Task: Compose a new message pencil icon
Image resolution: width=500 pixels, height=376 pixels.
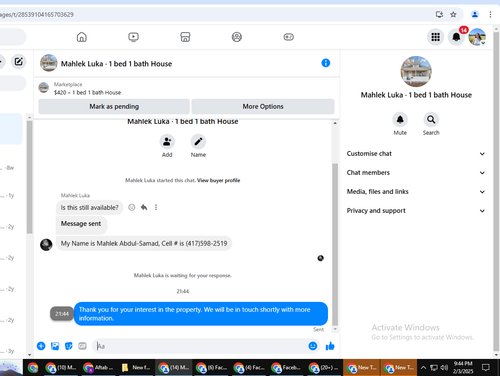Action: click(19, 62)
